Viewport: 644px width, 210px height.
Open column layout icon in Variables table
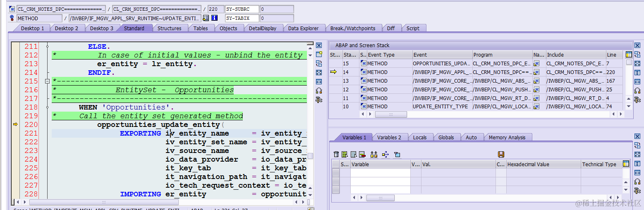pyautogui.click(x=626, y=164)
